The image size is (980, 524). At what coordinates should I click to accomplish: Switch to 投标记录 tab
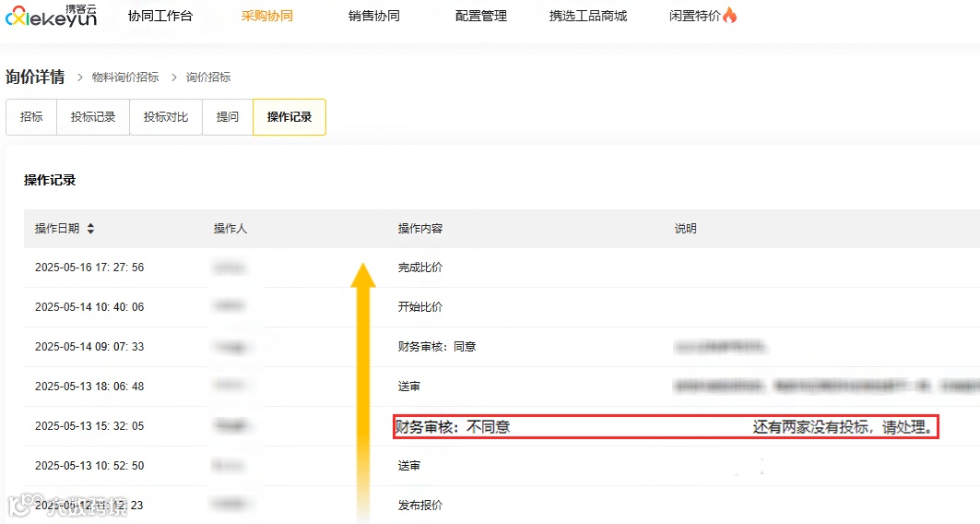(93, 117)
